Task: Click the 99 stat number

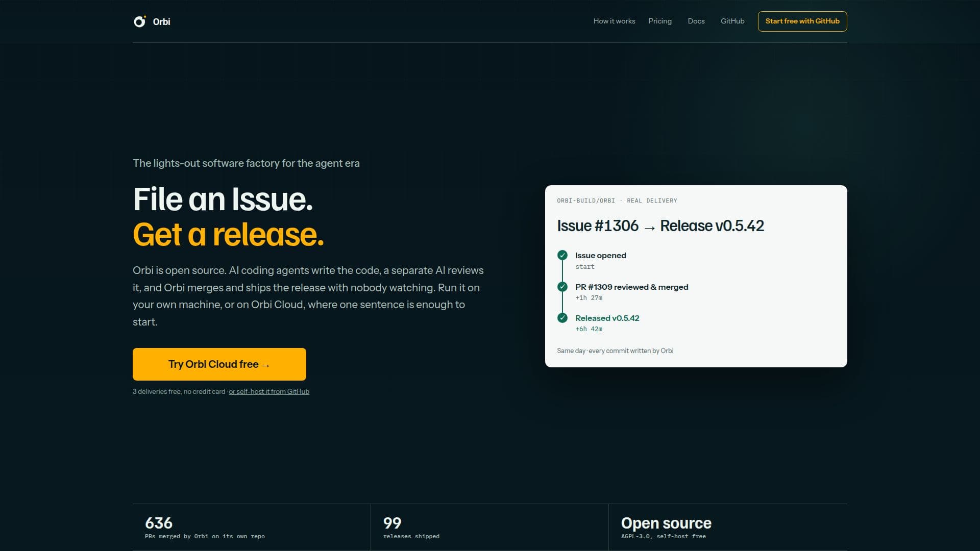Action: tap(392, 523)
